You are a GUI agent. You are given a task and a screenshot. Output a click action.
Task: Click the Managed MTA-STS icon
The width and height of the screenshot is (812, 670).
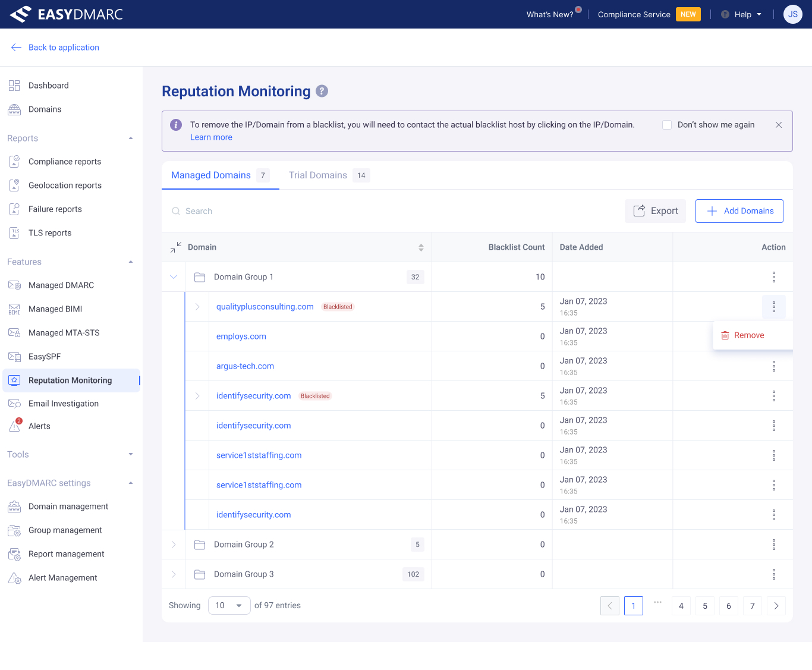[x=14, y=333]
